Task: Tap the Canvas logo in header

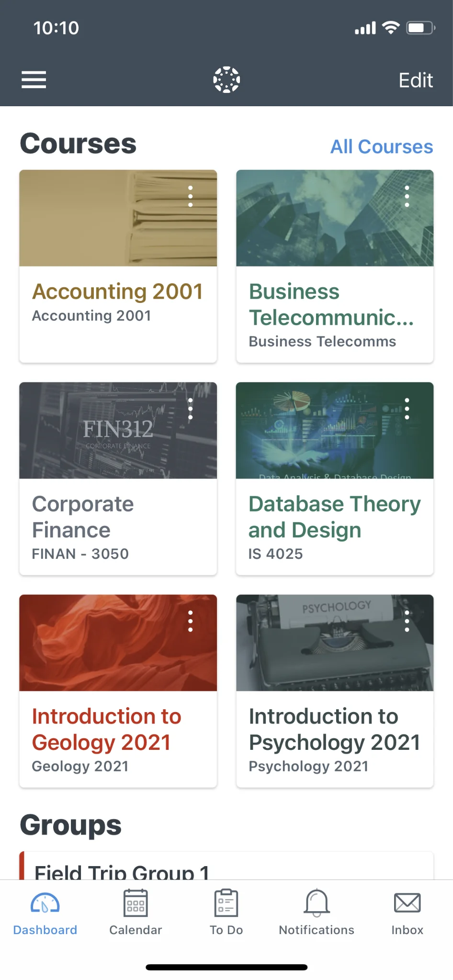Action: (x=226, y=79)
